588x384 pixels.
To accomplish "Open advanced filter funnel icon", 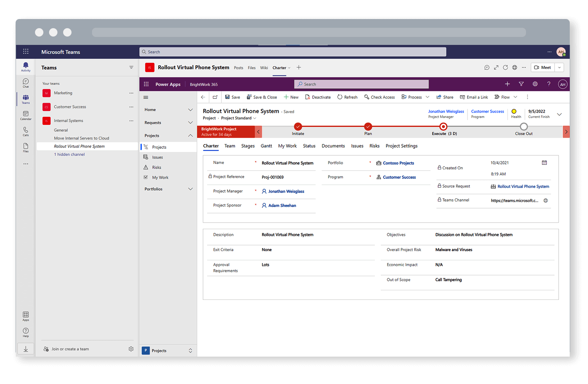I will click(521, 84).
